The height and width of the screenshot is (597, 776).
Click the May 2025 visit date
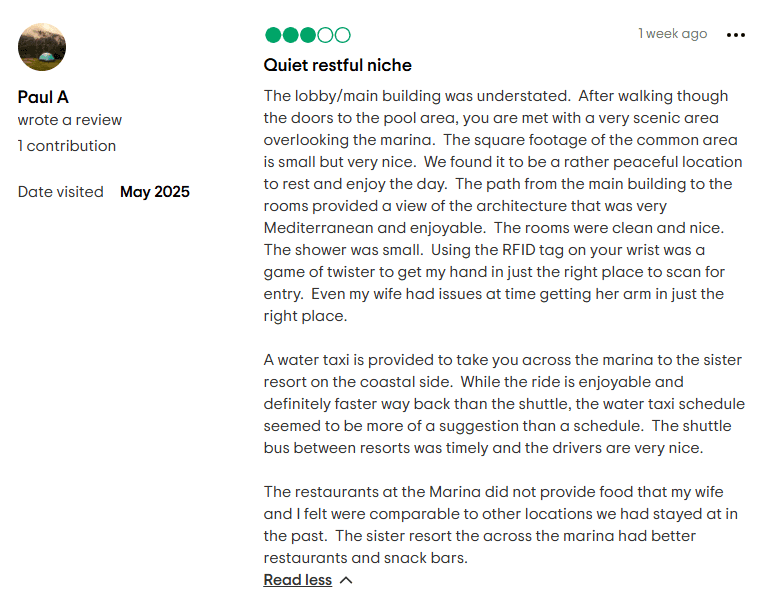[155, 192]
